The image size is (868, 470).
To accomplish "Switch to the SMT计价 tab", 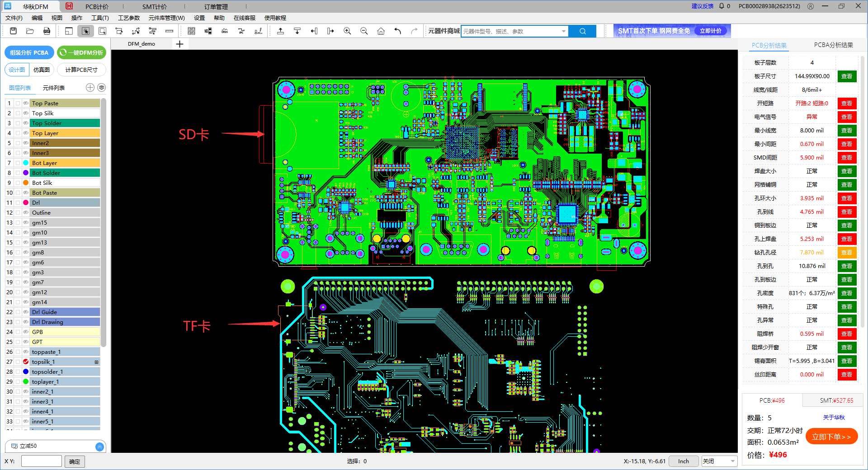I will tap(155, 6).
